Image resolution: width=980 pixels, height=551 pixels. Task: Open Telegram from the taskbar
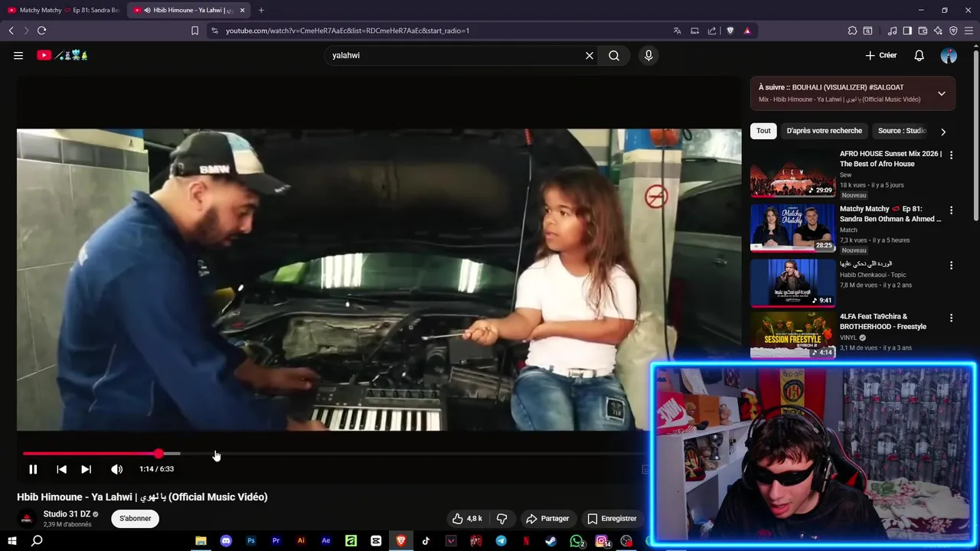[x=501, y=541]
